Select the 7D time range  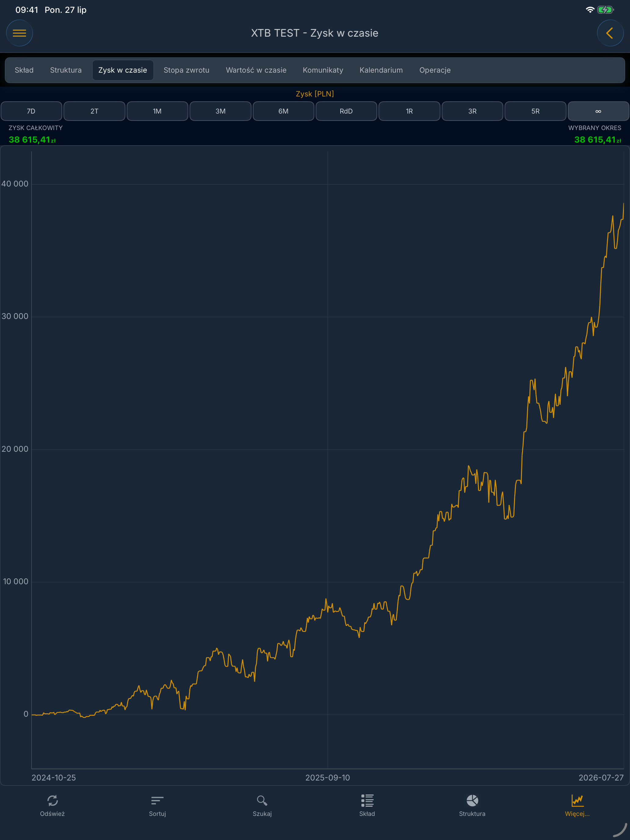click(x=31, y=111)
